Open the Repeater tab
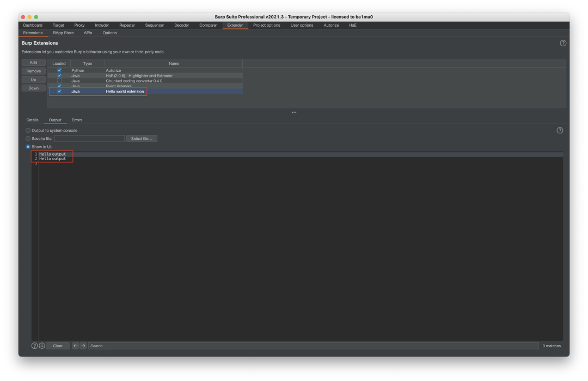Viewport: 588px width, 381px height. click(127, 25)
